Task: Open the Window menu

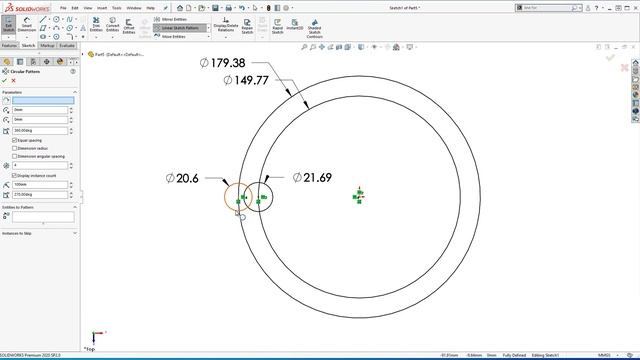Action: tap(134, 8)
